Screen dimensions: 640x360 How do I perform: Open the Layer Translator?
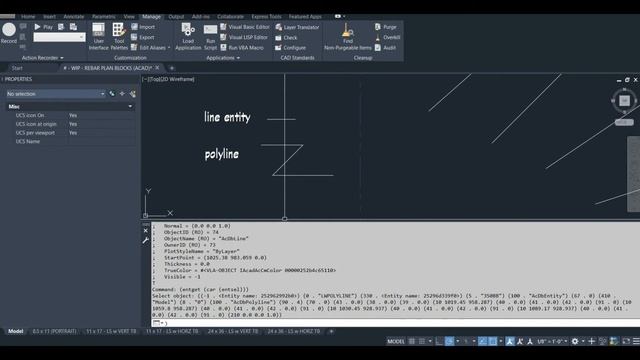[297, 27]
